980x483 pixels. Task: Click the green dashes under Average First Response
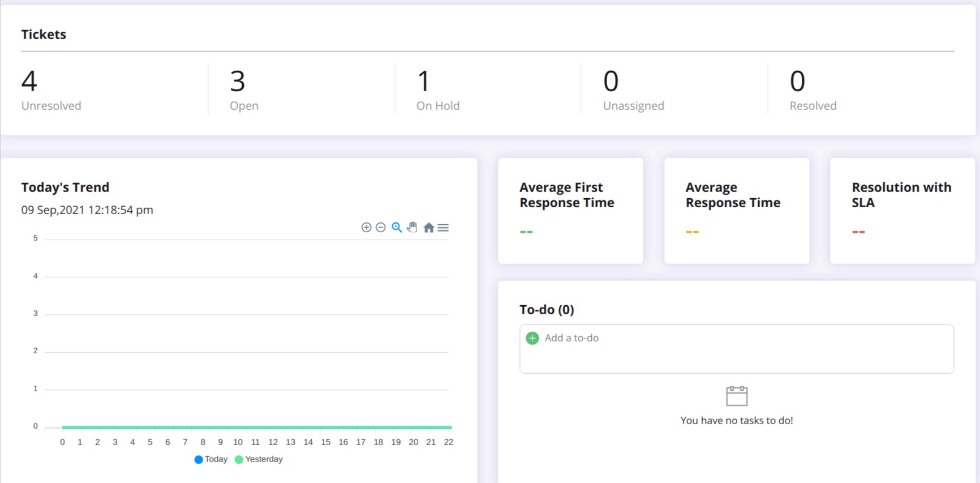[x=526, y=232]
